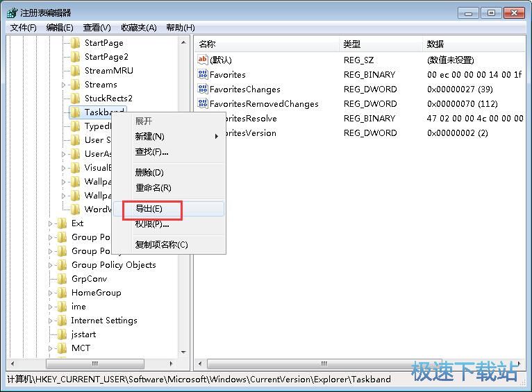Click the values pane scroll left arrow
532x392 pixels.
tap(200, 364)
